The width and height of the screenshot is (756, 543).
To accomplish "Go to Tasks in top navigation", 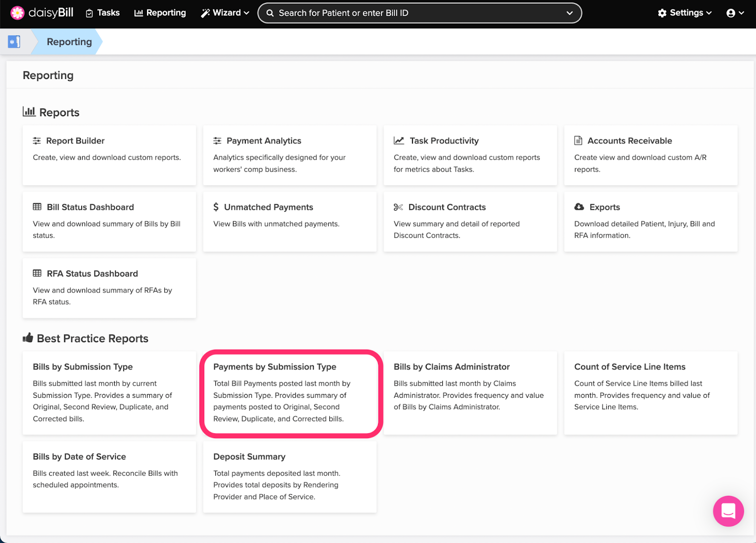I will (103, 13).
